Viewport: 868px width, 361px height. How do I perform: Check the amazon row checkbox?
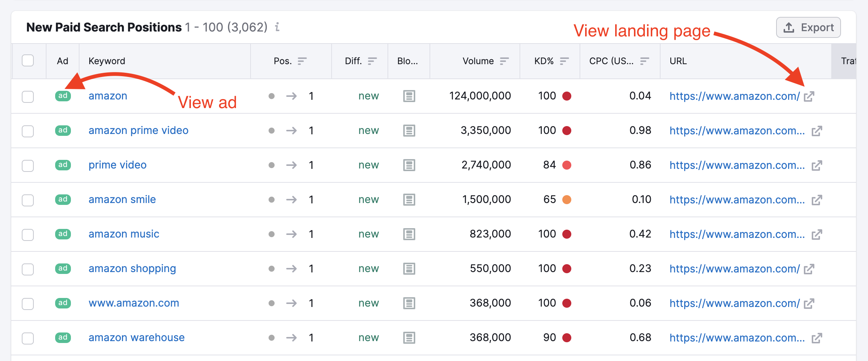28,96
